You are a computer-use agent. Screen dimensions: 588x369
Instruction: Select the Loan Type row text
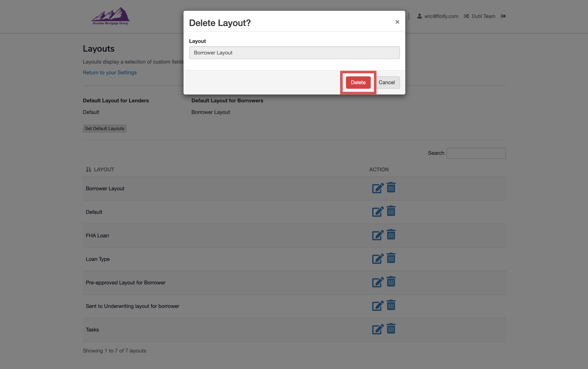[x=98, y=259]
